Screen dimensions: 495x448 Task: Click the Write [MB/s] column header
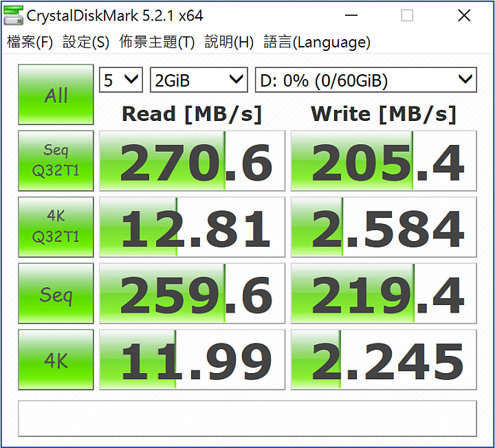[x=384, y=113]
